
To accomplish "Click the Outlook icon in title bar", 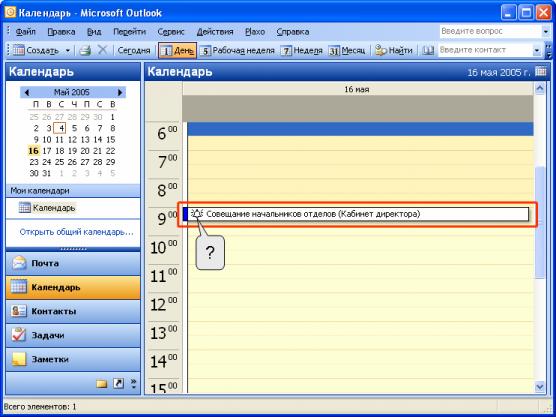I will pos(10,13).
